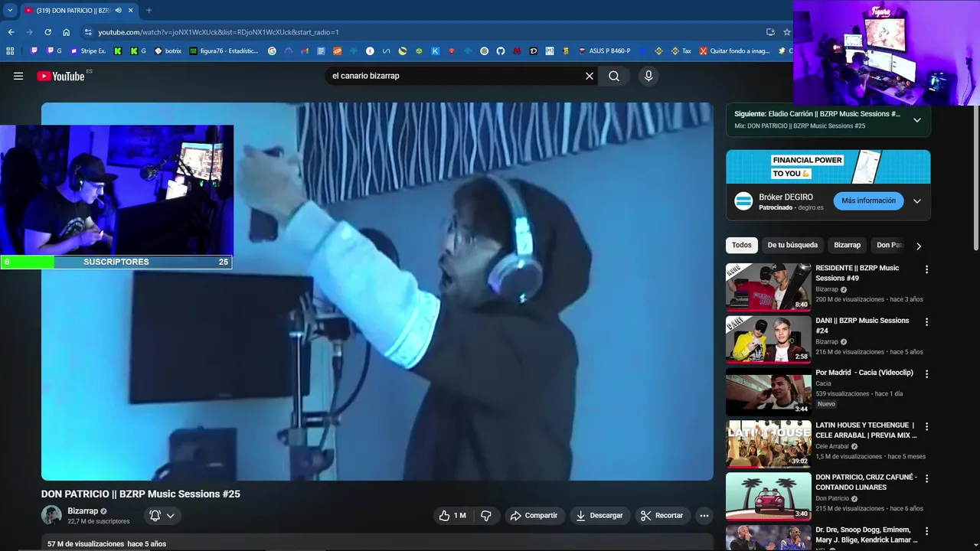Bookmark this page with the star
This screenshot has height=551, width=980.
[x=786, y=32]
